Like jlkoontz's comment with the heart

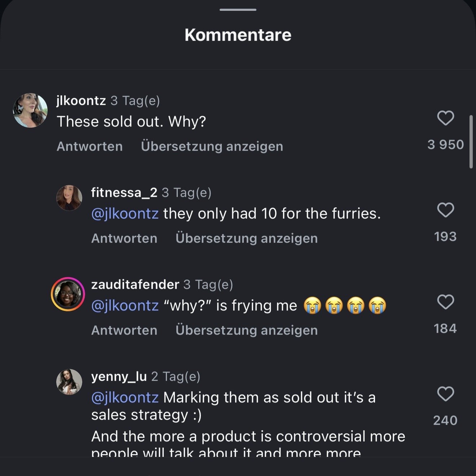[x=445, y=118]
